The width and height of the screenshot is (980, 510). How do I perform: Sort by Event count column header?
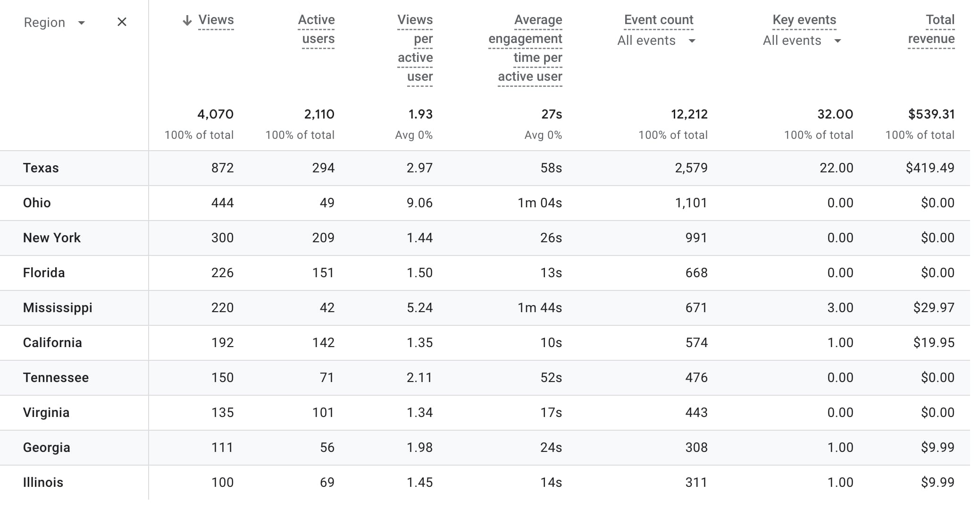point(659,20)
